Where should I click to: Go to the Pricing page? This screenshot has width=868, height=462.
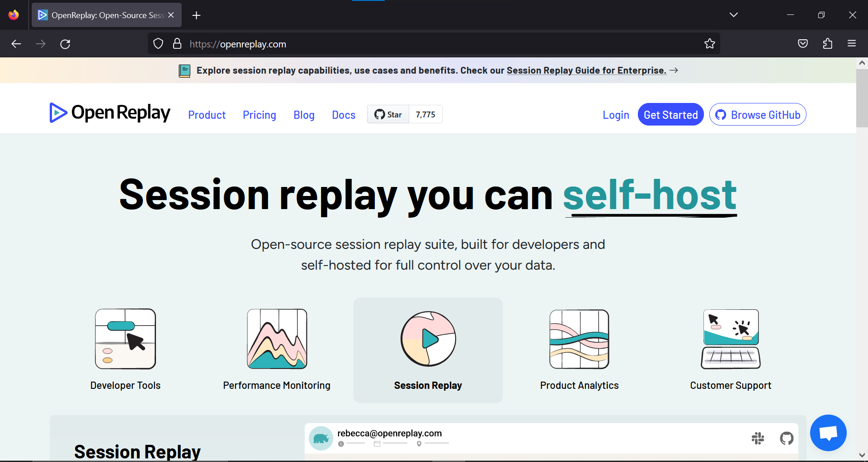(x=259, y=115)
